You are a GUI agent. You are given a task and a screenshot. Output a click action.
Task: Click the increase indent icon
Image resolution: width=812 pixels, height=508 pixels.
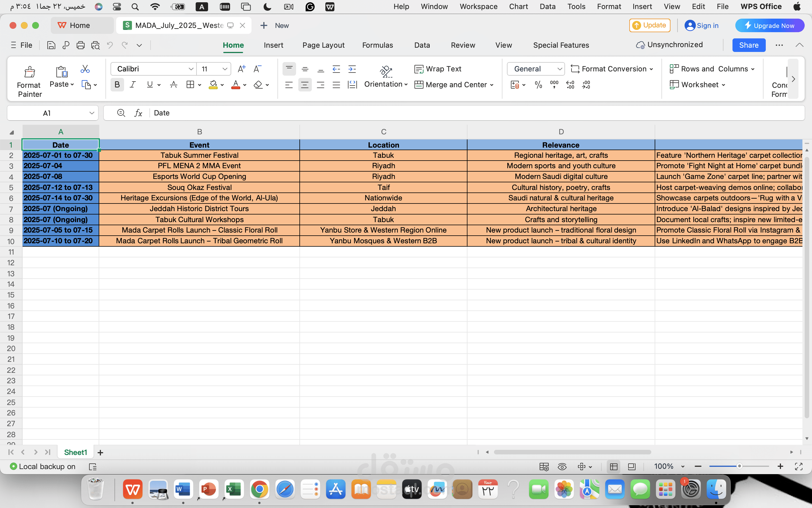pos(352,69)
